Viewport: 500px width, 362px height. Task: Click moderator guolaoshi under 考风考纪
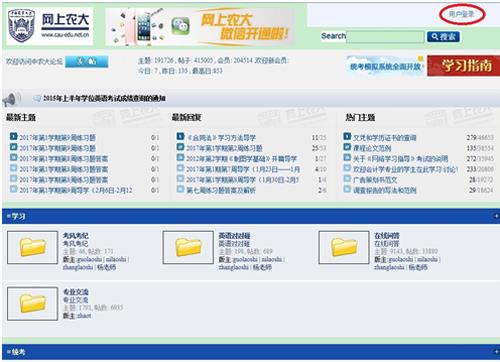89,259
